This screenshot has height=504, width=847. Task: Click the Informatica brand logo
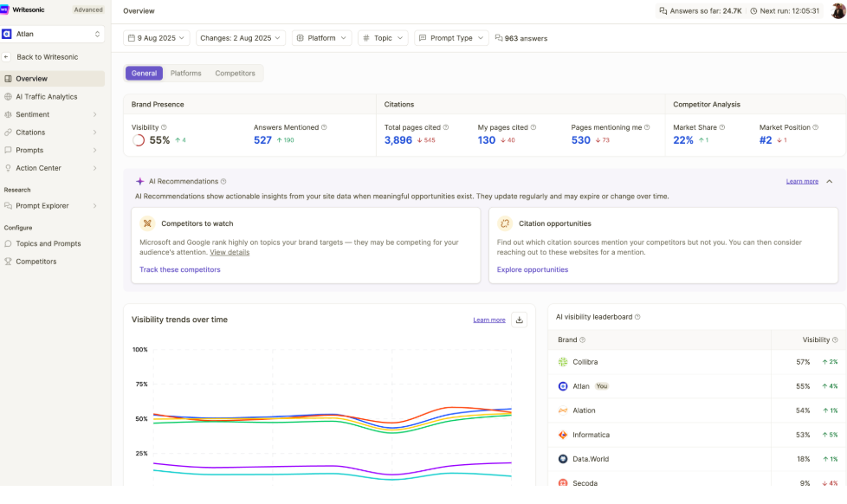point(563,435)
